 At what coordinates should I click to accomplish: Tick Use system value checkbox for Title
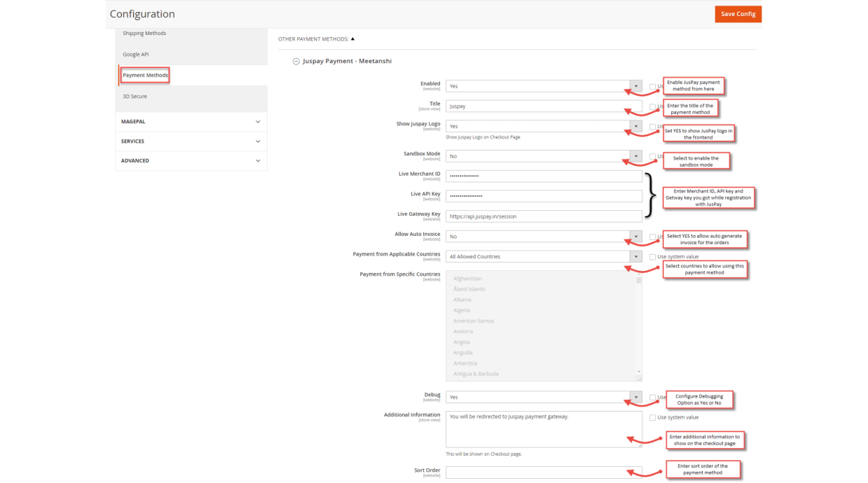652,106
